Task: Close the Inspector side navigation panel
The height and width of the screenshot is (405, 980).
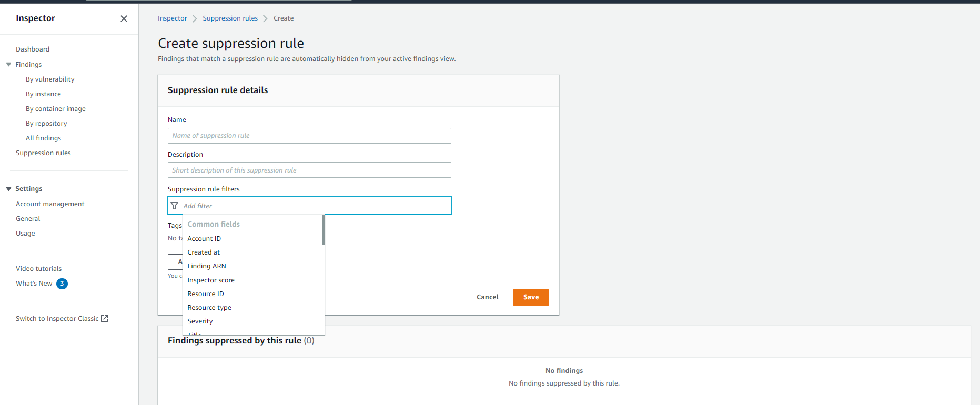Action: coord(124,18)
